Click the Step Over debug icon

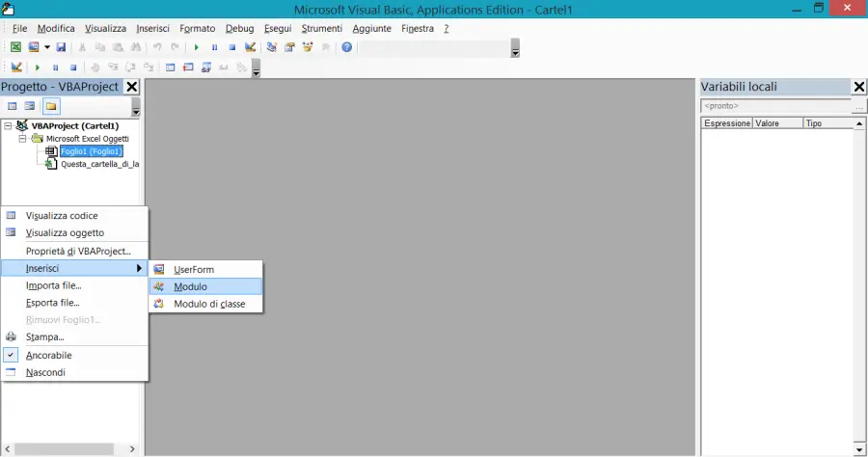130,67
